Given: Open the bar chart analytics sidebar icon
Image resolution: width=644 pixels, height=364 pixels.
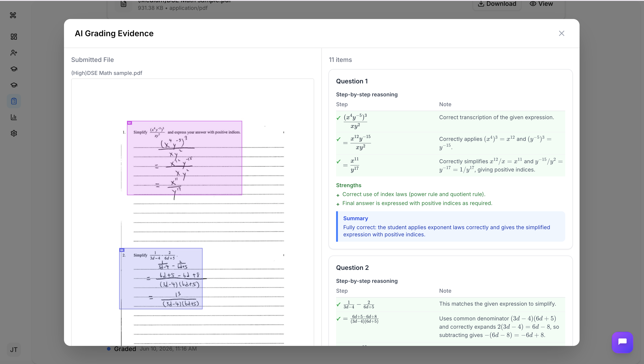Looking at the screenshot, I should (14, 117).
